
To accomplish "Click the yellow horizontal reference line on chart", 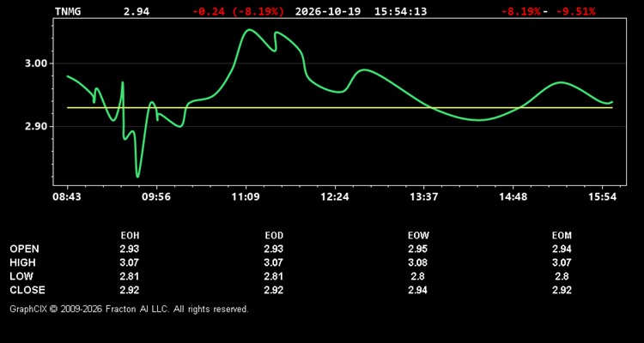I will [340, 107].
